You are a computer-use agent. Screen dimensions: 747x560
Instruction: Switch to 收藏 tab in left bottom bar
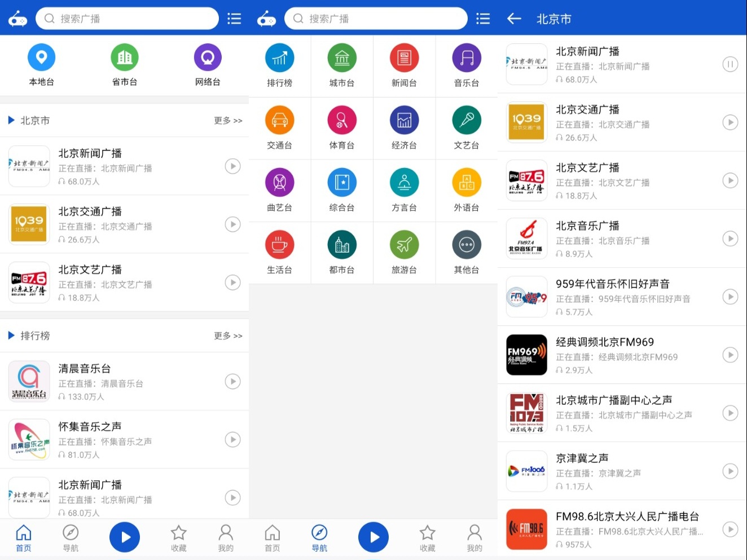coord(179,538)
